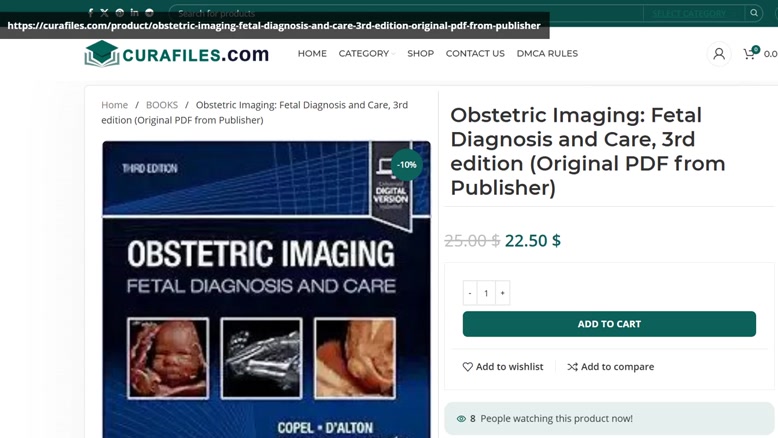The height and width of the screenshot is (438, 778).
Task: Increase quantity with plus button
Action: point(503,293)
